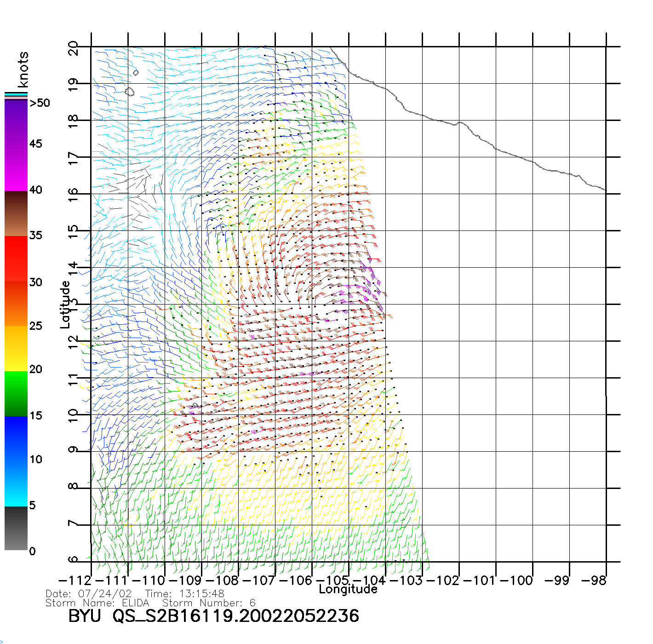653x644 pixels.
Task: Click the Latitude axis title
Action: tap(65, 305)
